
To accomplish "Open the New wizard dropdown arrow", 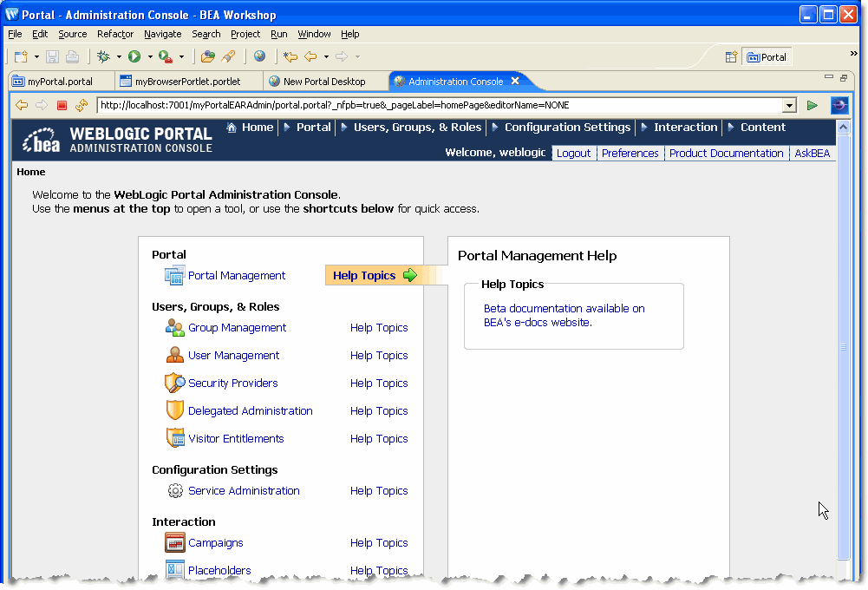I will [36, 57].
